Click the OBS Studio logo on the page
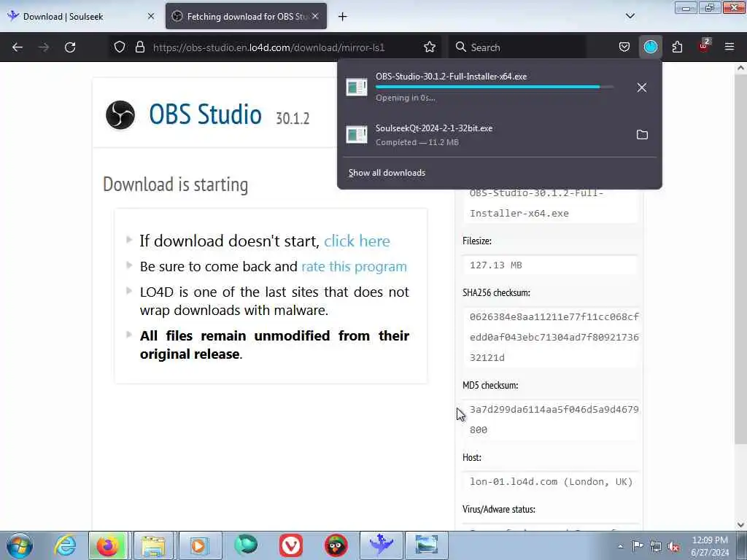The image size is (747, 560). point(120,115)
